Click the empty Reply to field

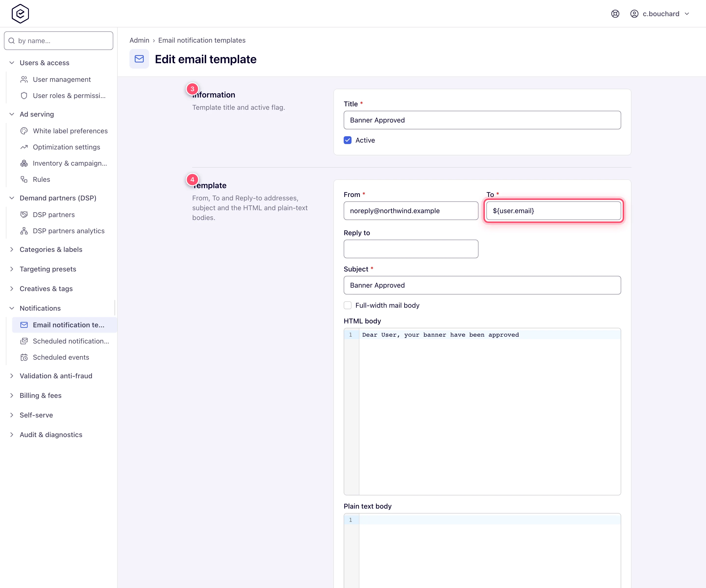(x=411, y=249)
